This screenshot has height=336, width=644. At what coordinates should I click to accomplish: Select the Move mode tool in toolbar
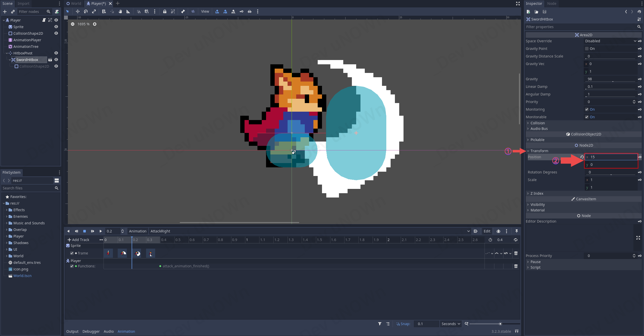click(x=77, y=11)
